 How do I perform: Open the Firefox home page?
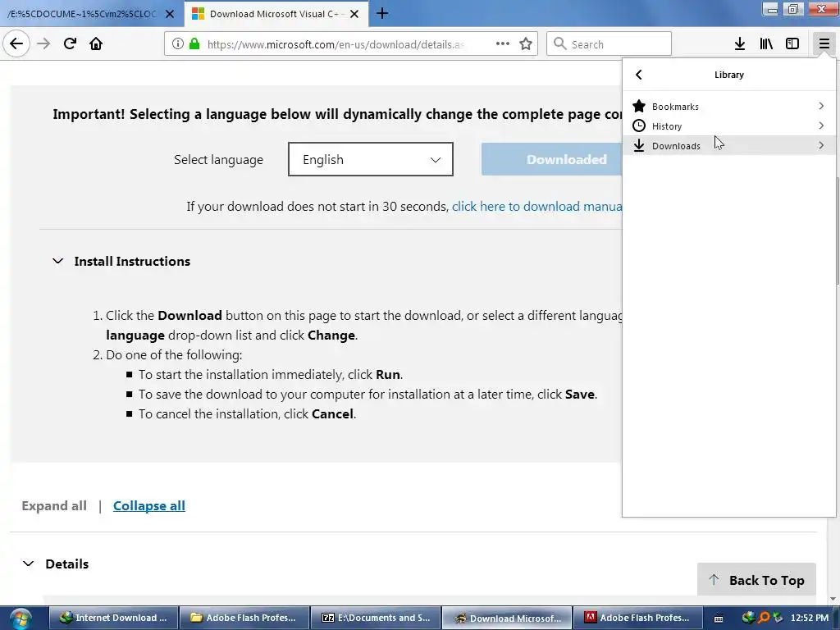coord(96,44)
